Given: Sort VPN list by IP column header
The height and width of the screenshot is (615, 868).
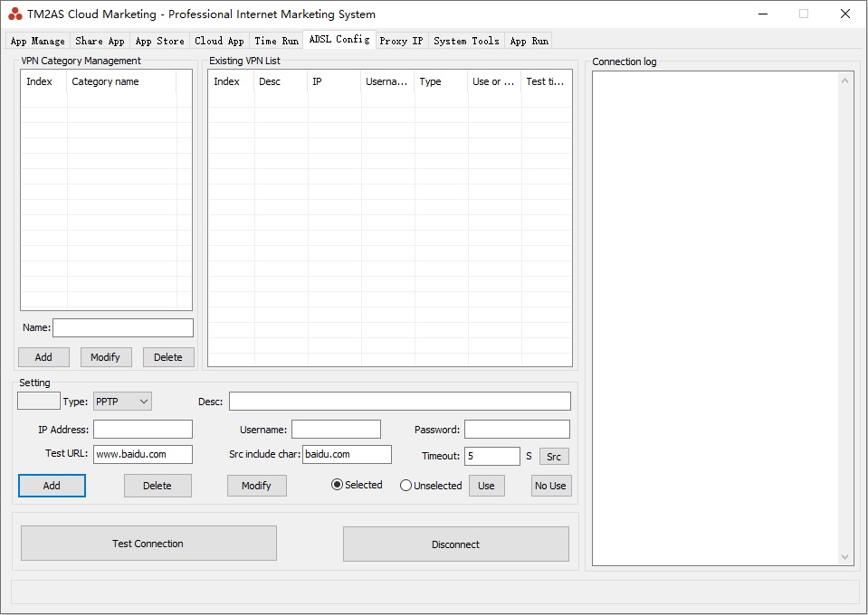Looking at the screenshot, I should pyautogui.click(x=333, y=81).
